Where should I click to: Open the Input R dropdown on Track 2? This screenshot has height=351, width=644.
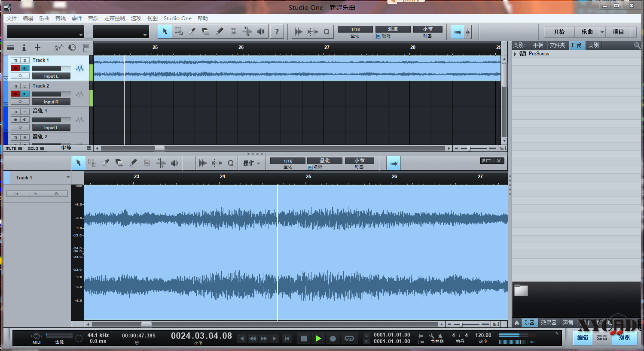coord(51,102)
